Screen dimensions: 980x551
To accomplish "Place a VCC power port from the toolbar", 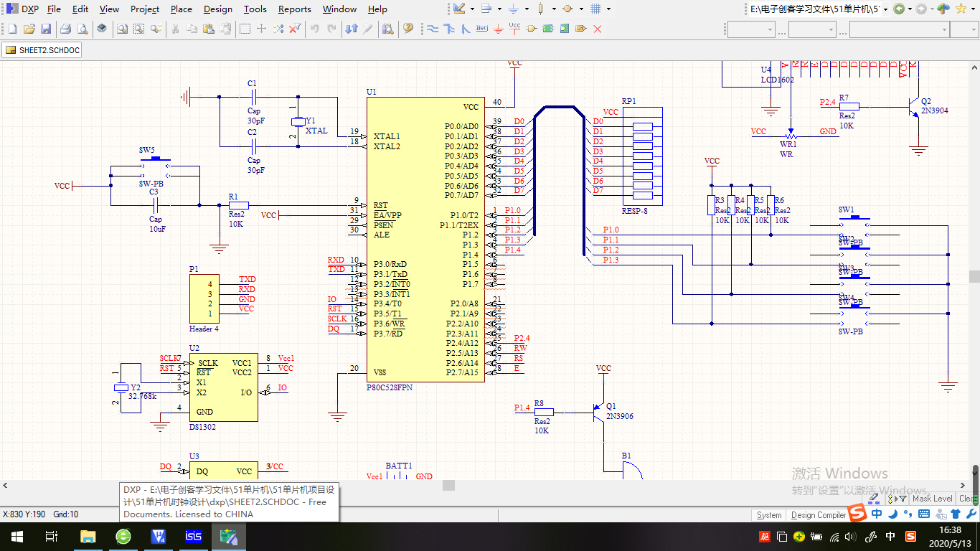I will click(514, 29).
